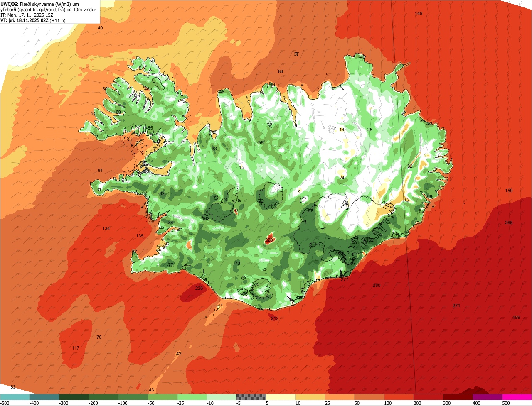532x406 pixels.
Task: Select the red-orange swatch between 100 and 200
Action: [x=399, y=397]
